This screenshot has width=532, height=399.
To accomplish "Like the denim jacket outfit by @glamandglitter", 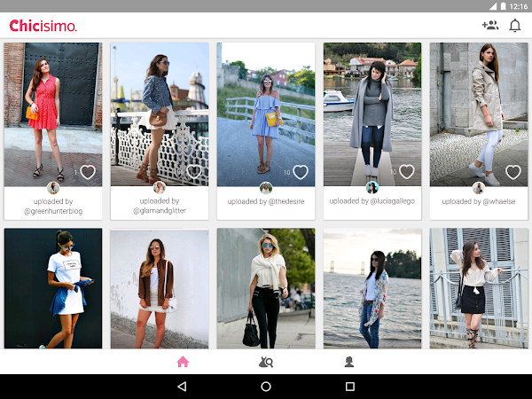I will coord(193,172).
